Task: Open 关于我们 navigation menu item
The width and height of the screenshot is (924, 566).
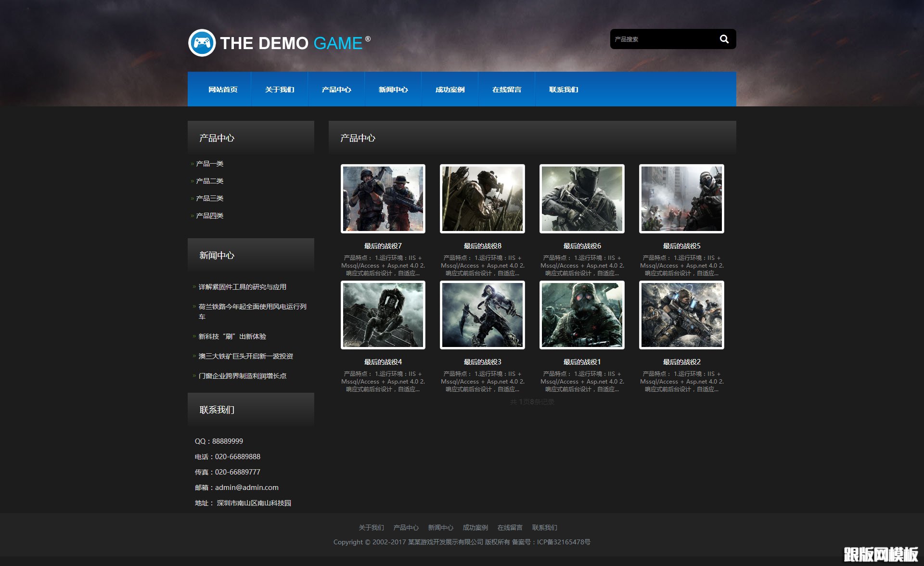Action: point(280,90)
